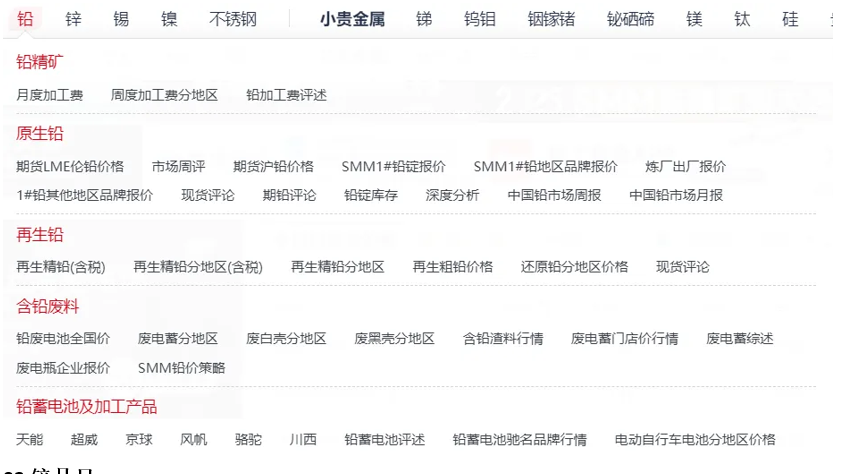
Task: Open the 含铅废料 category heading
Action: [47, 306]
